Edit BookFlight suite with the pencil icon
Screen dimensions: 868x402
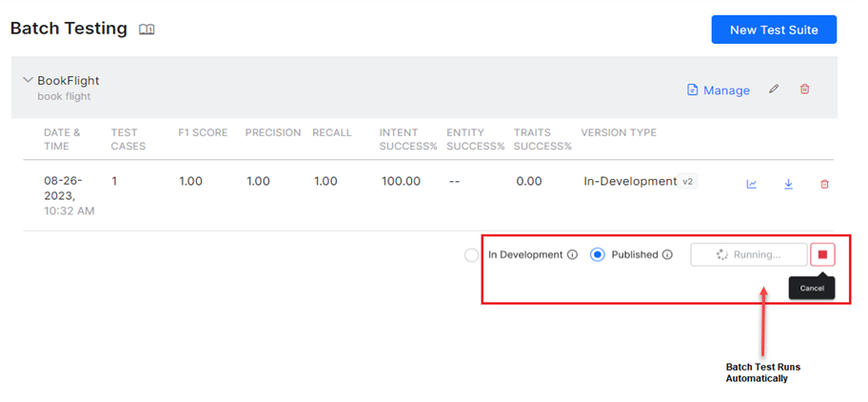pyautogui.click(x=774, y=89)
